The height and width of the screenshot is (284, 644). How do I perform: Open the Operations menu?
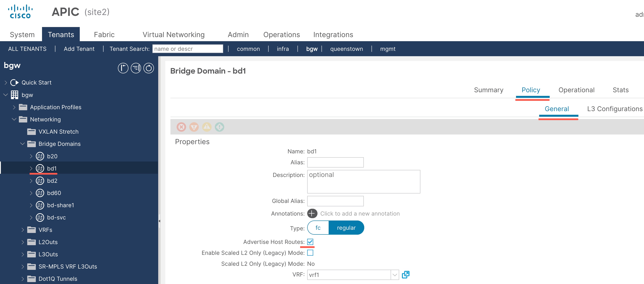pyautogui.click(x=281, y=35)
